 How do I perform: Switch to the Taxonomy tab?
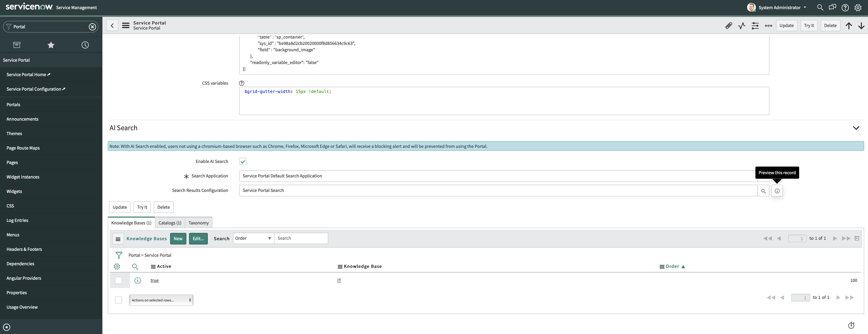pos(198,223)
